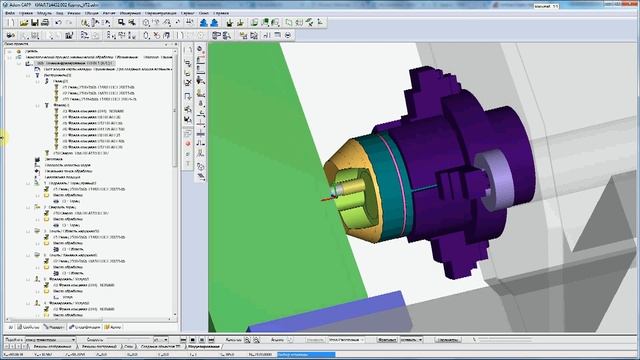Image resolution: width=640 pixels, height=360 pixels.
Task: Click the red sphere icon in vertical toolbar
Action: 188,144
